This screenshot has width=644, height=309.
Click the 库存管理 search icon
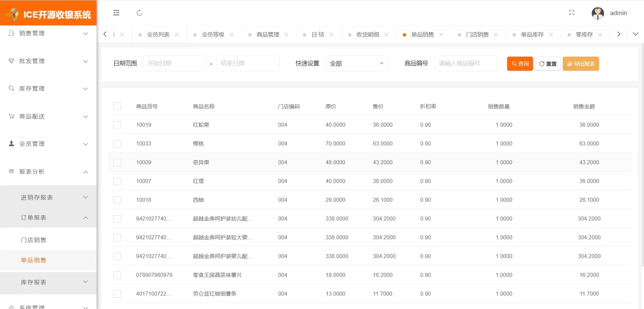(x=11, y=88)
